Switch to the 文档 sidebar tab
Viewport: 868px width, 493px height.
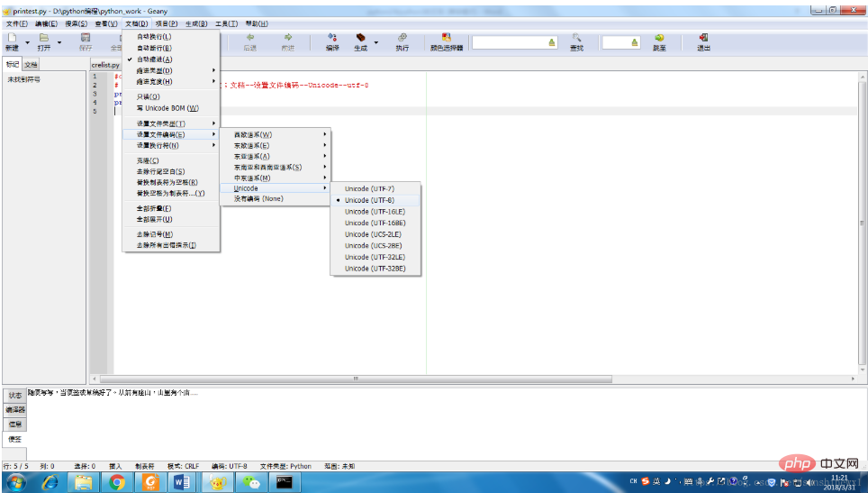[x=31, y=65]
